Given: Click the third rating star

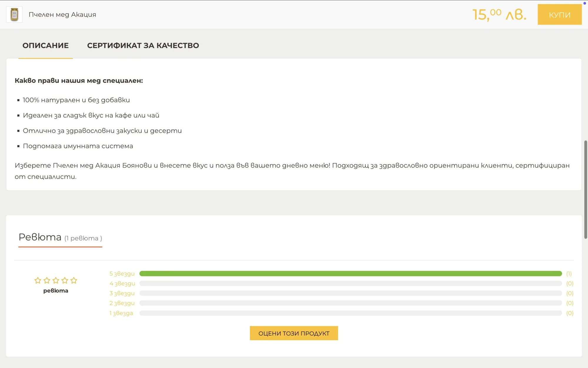Looking at the screenshot, I should click(56, 280).
